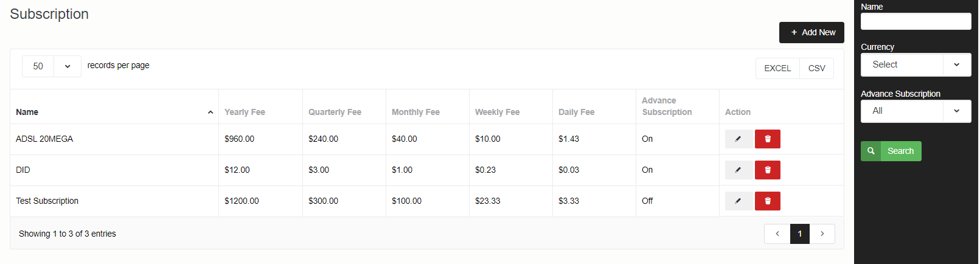Go to the next page arrow

[822, 234]
